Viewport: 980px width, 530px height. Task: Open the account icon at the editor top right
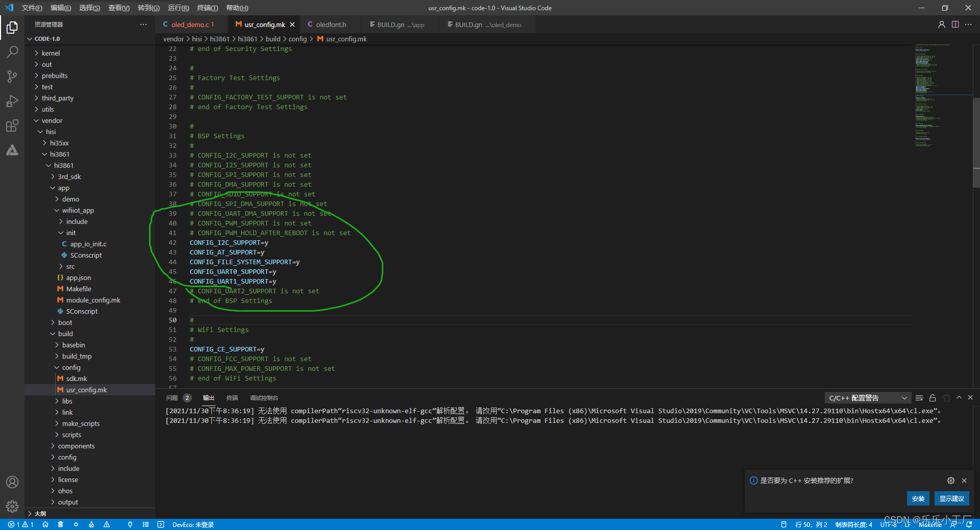(x=942, y=24)
